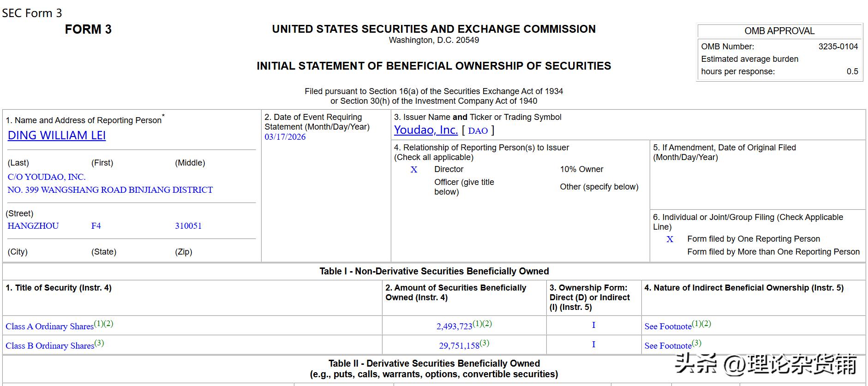The width and height of the screenshot is (868, 386).
Task: Click the Class A Ordinary Shares entry
Action: click(x=49, y=326)
